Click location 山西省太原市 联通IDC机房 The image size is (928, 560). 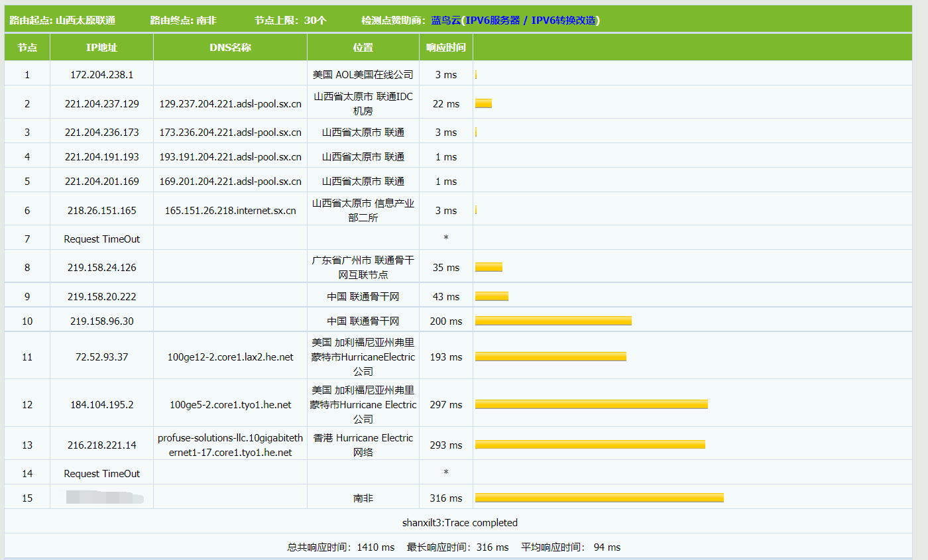(x=363, y=104)
